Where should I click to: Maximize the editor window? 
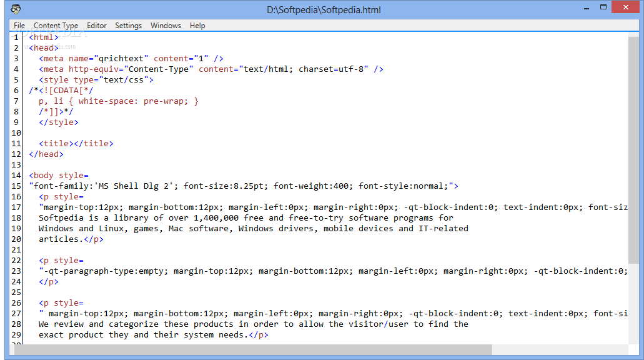pyautogui.click(x=603, y=7)
